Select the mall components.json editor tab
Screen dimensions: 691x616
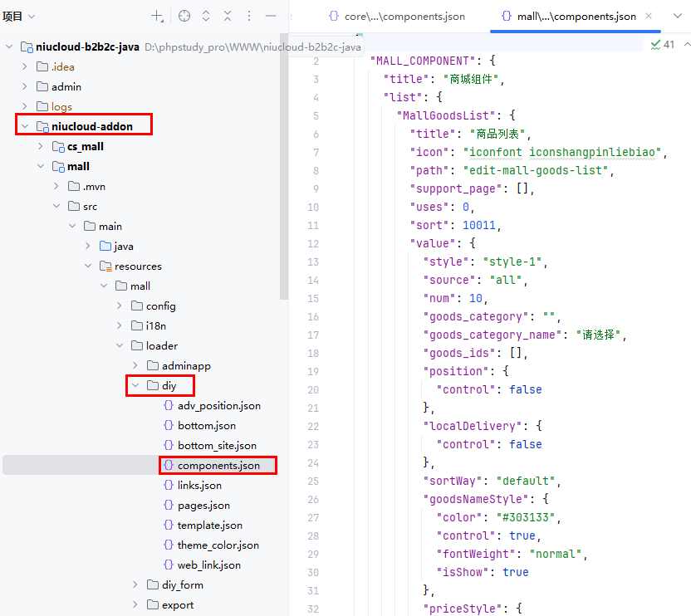[569, 16]
